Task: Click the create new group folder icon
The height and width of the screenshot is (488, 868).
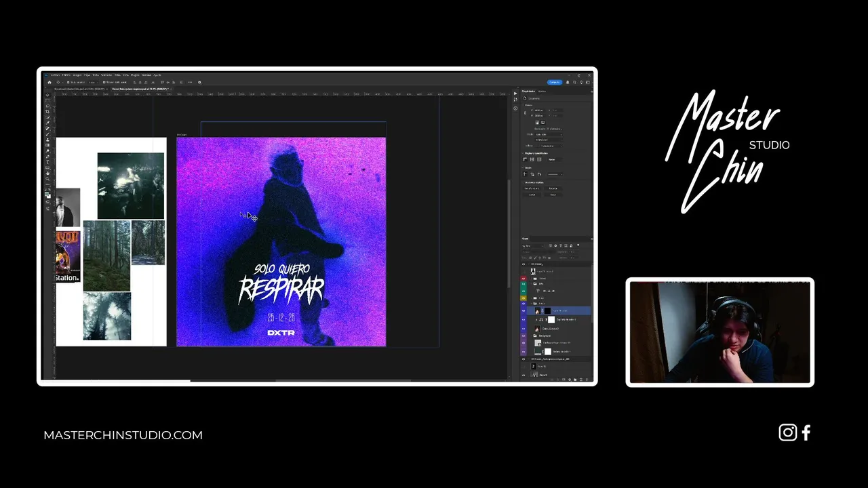Action: point(575,380)
